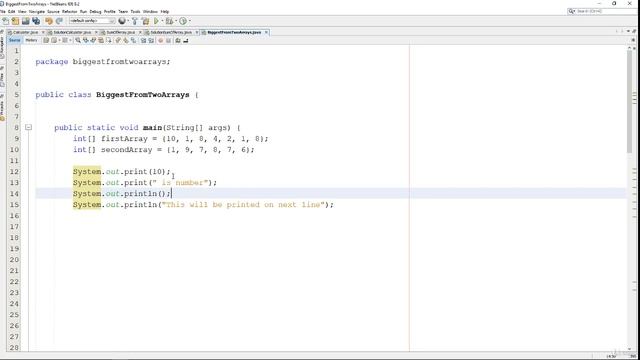This screenshot has height=360, width=640.
Task: Click the Save All disks icon
Action: [36, 21]
